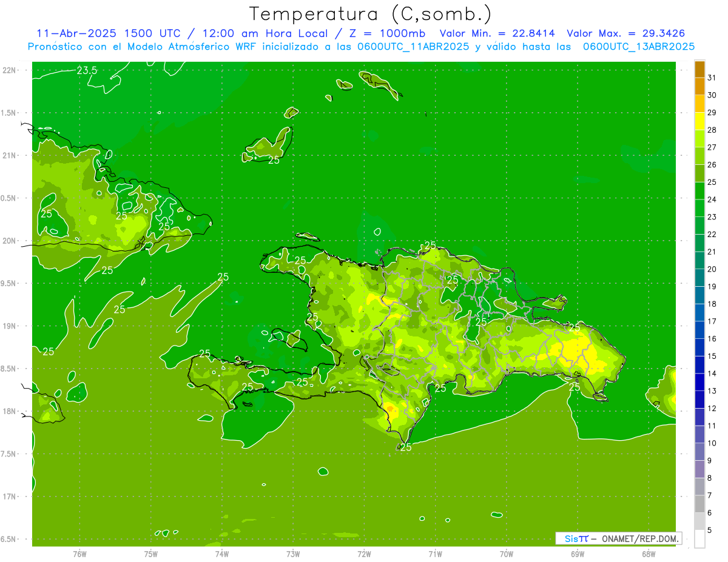Pick the blue swatch between 14 and 15

coord(699,365)
